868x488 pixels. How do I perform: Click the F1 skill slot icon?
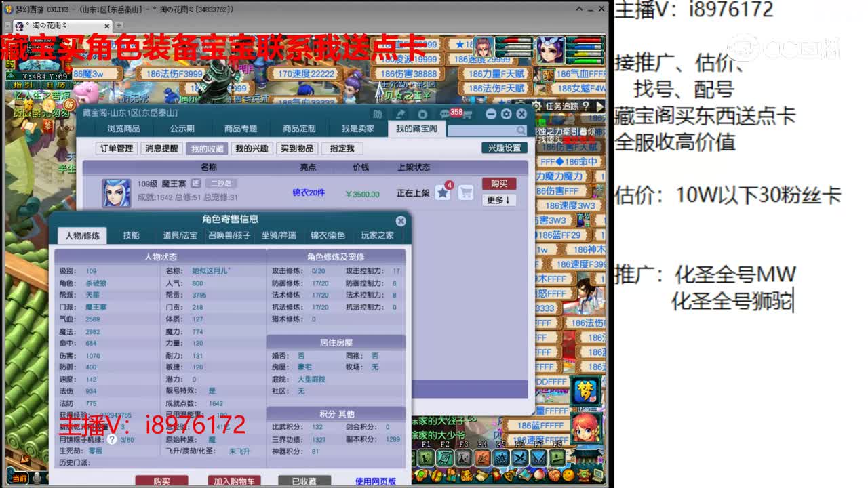click(425, 457)
